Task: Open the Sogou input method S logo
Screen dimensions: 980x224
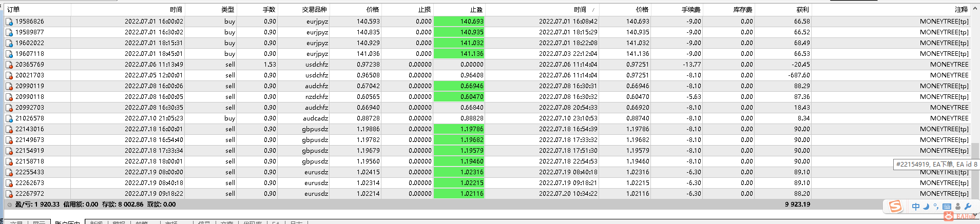Action: pyautogui.click(x=895, y=206)
